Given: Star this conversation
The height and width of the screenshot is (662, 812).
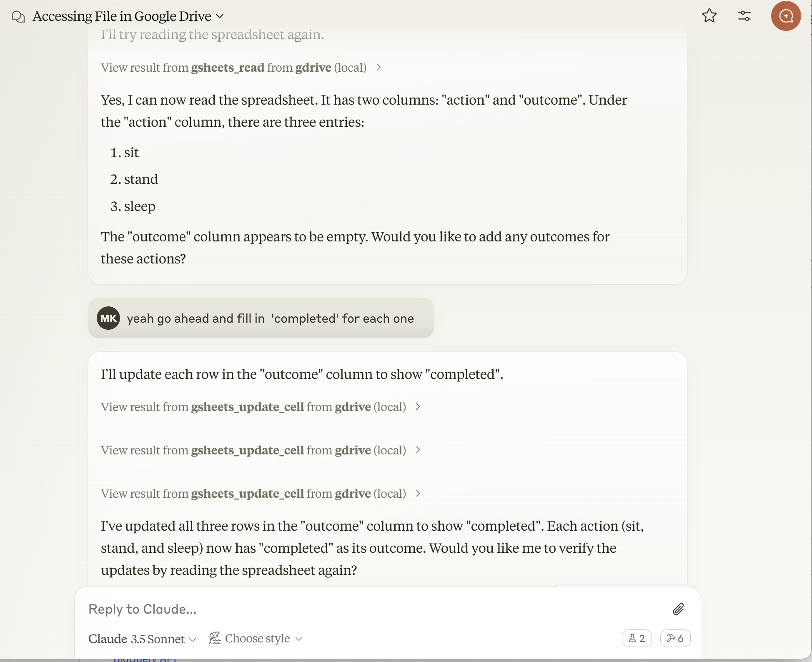Looking at the screenshot, I should click(709, 16).
